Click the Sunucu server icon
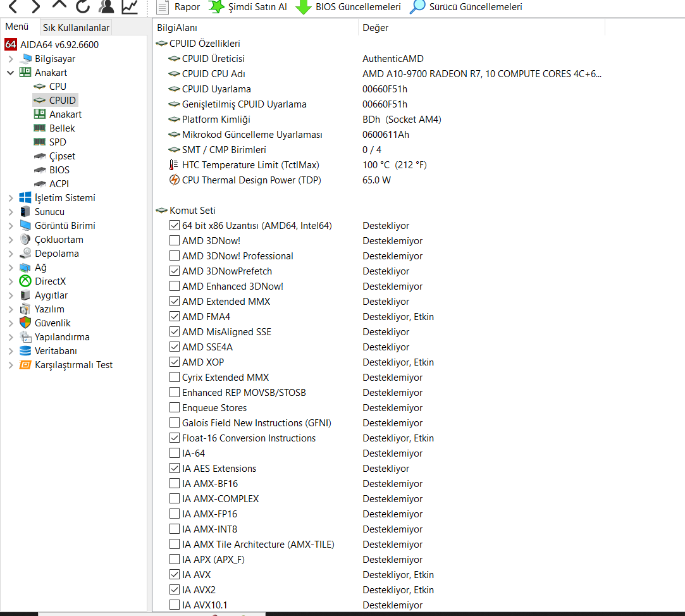This screenshot has height=616, width=685. (25, 211)
